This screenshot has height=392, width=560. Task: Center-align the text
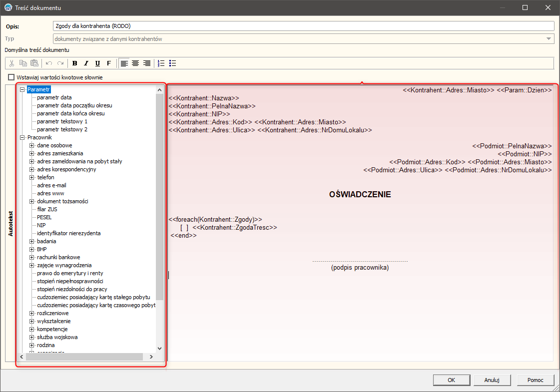[x=135, y=63]
